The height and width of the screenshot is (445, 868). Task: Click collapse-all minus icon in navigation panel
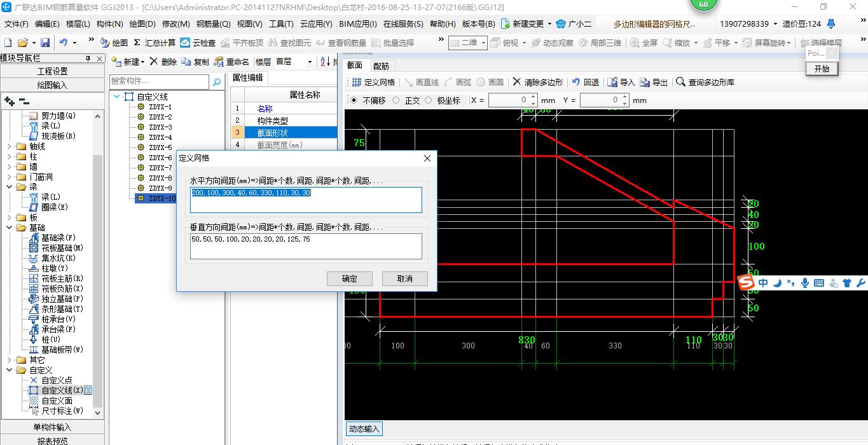pyautogui.click(x=24, y=101)
